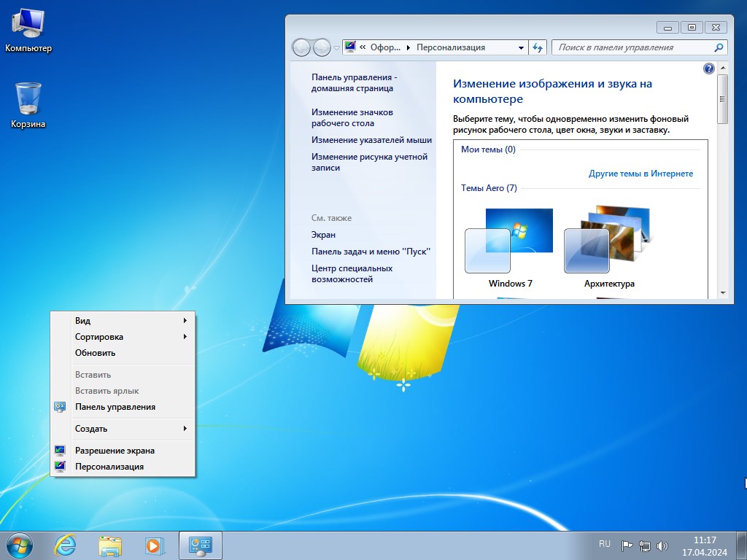Click the vertical scrollbar thumb
The image size is (747, 560).
point(723,98)
